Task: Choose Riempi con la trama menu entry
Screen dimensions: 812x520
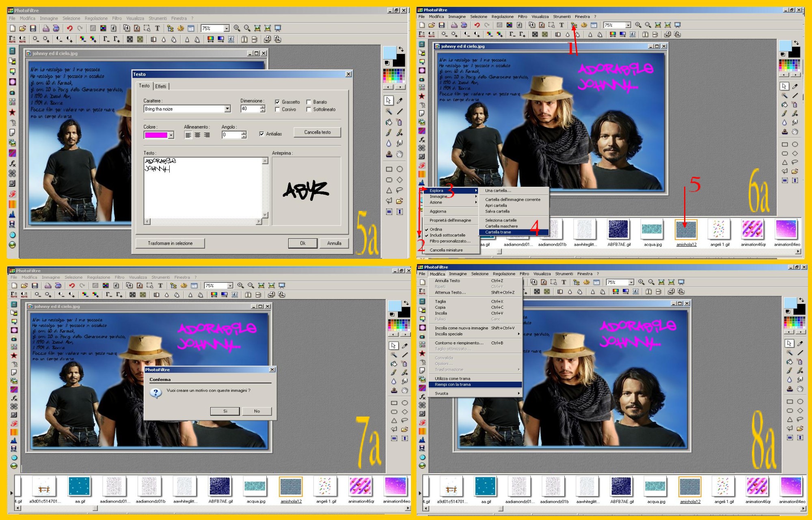Action: pos(453,385)
